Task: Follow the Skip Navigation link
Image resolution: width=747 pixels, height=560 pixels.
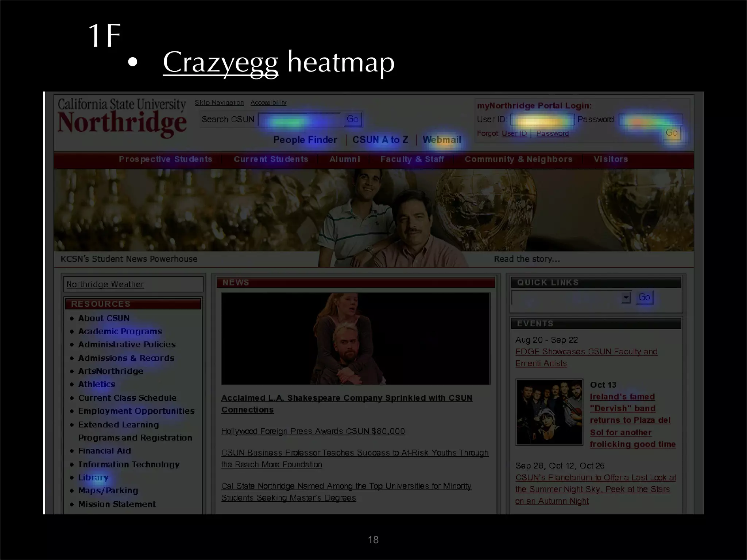Action: coord(219,102)
